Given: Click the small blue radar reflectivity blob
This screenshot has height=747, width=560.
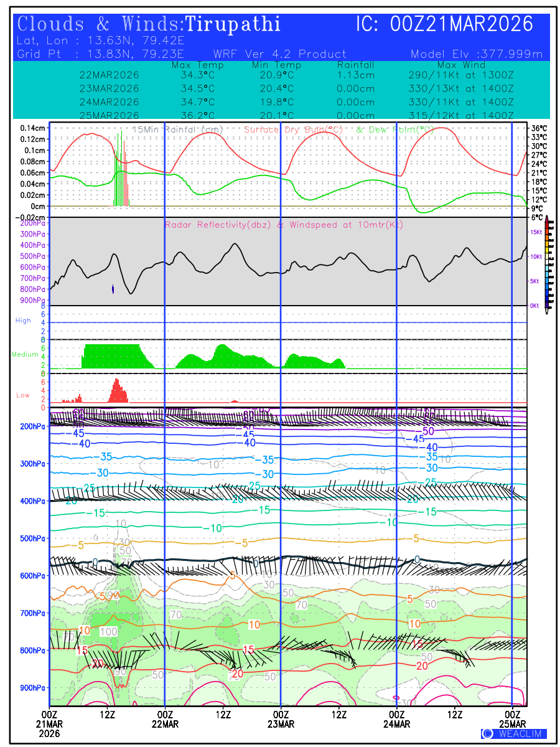Looking at the screenshot, I should click(113, 289).
